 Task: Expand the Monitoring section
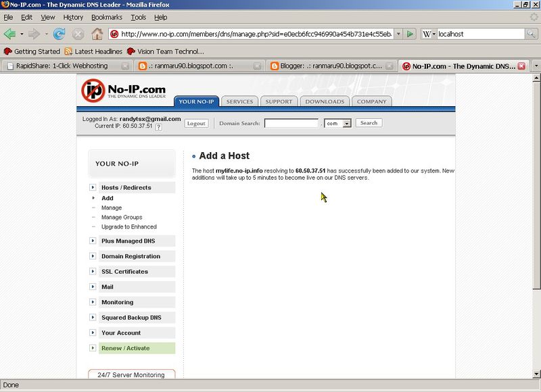93,302
